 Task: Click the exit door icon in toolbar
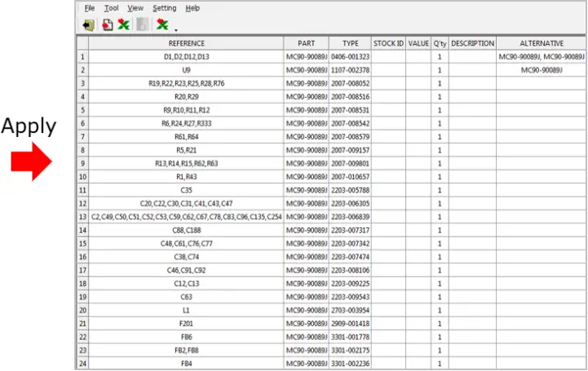pos(89,25)
